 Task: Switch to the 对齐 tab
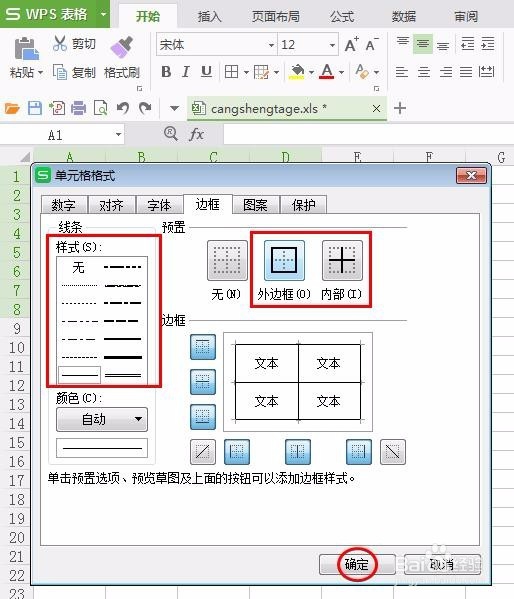tap(112, 205)
